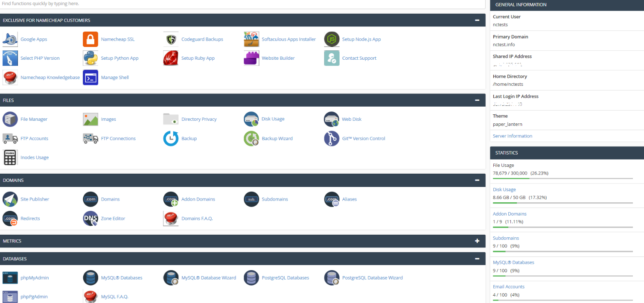Screen dimensions: 644x303
Task: Collapse the Files section
Action: click(x=477, y=100)
